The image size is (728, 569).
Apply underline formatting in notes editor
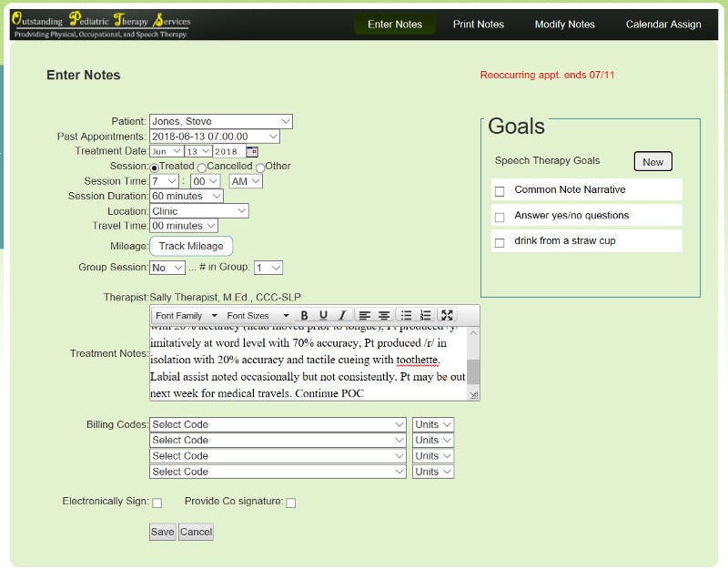pyautogui.click(x=323, y=315)
